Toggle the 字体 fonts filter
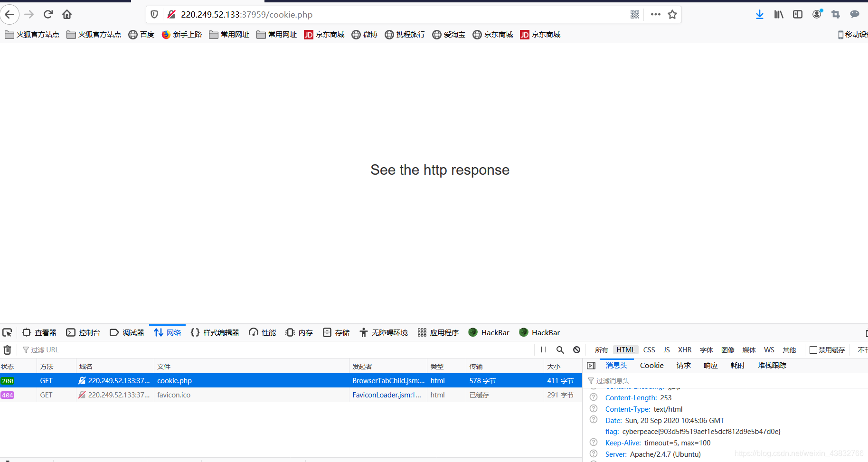The height and width of the screenshot is (462, 868). pyautogui.click(x=707, y=350)
